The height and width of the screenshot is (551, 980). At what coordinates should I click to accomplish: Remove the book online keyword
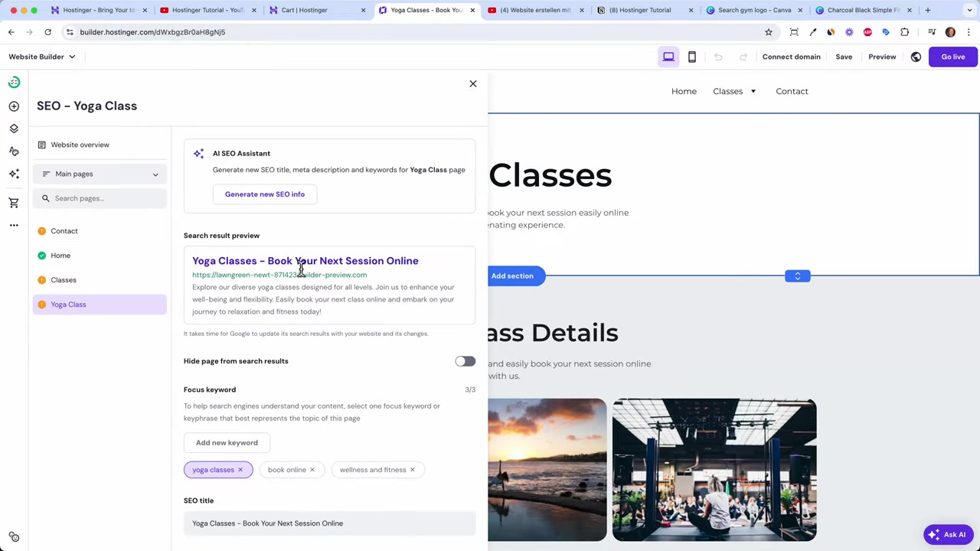pyautogui.click(x=312, y=470)
